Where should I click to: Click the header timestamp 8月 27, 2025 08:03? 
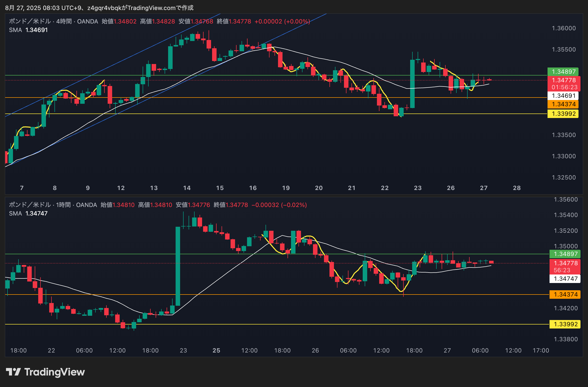(32, 8)
